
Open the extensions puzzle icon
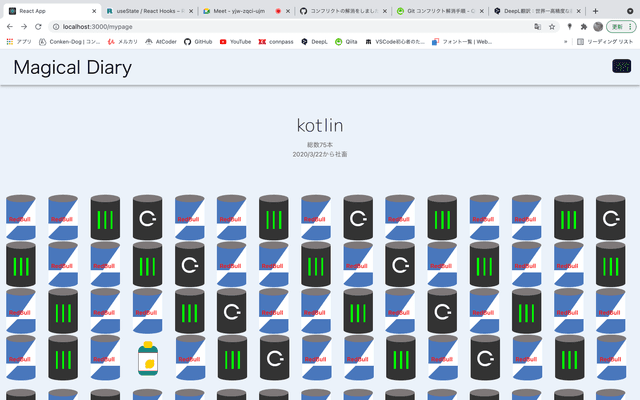(x=584, y=27)
